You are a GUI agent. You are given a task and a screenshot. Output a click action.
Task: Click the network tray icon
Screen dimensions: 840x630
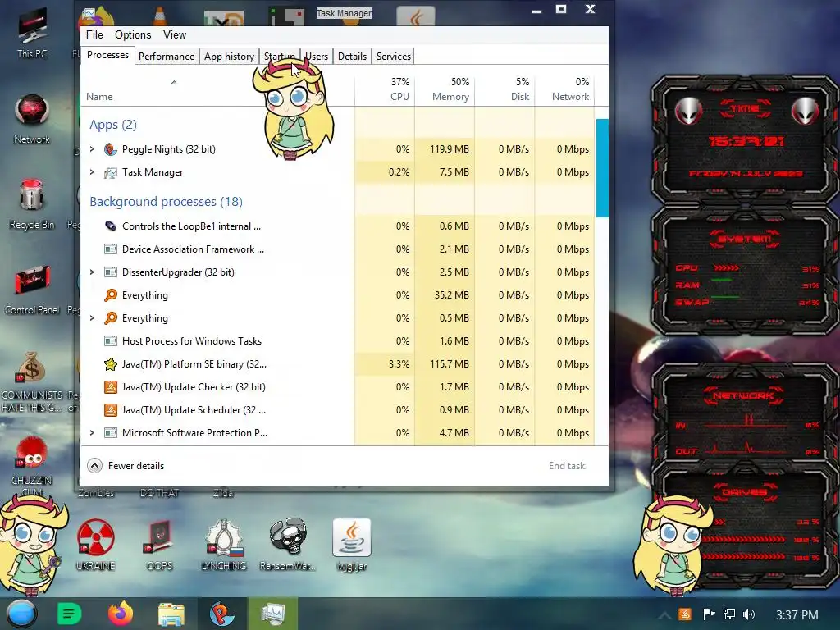(729, 614)
